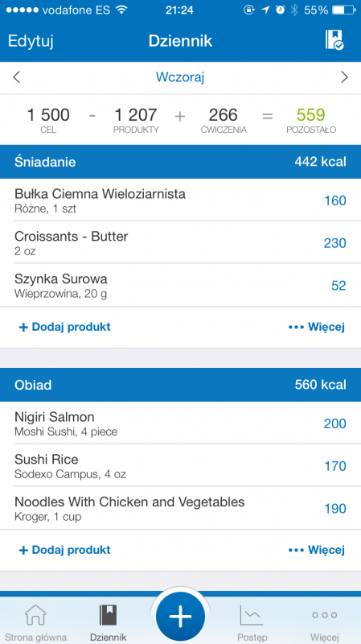The image size is (361, 644).
Task: Go to previous day arrow
Action: tap(16, 77)
